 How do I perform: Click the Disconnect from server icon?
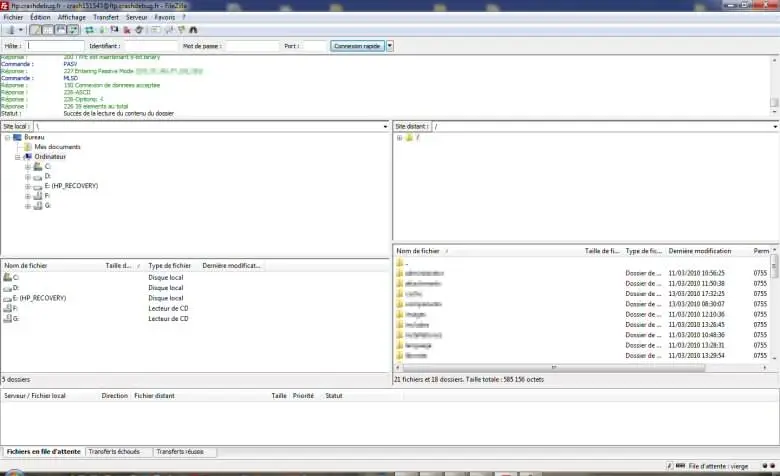127,30
